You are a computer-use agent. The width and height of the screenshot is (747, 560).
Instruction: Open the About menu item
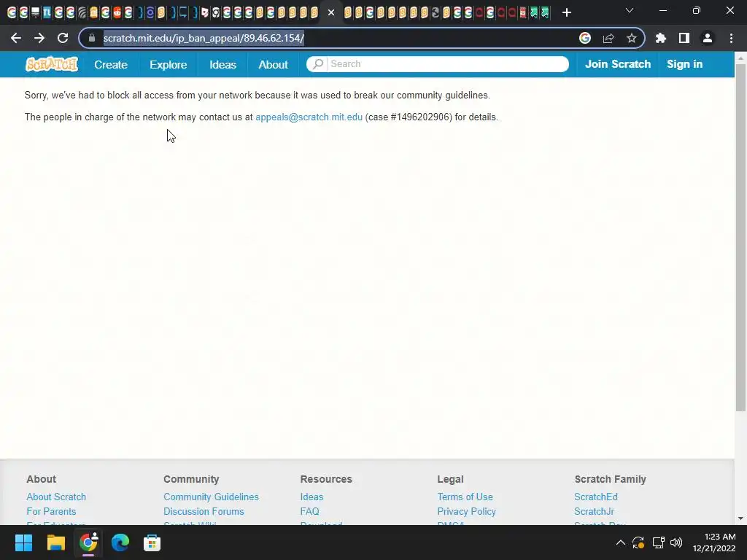click(x=273, y=64)
